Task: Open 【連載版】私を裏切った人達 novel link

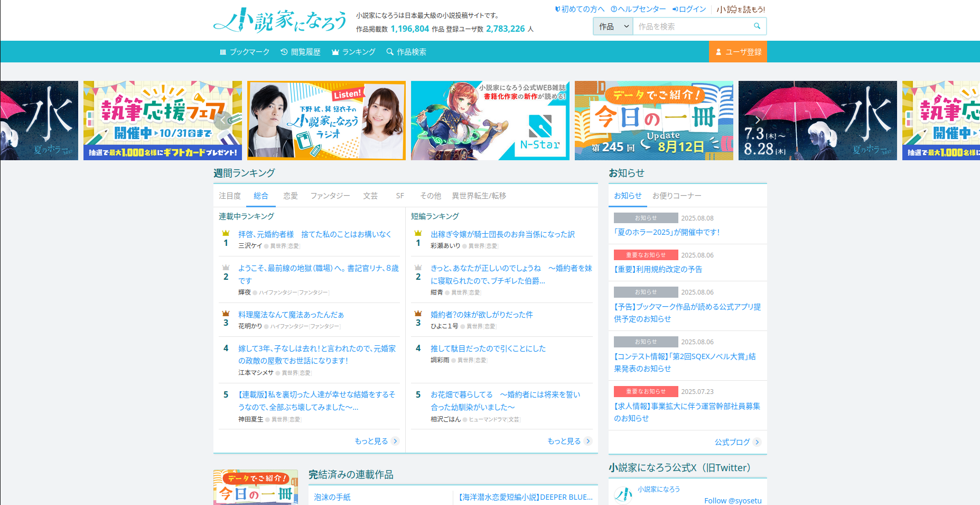Action: [x=317, y=401]
